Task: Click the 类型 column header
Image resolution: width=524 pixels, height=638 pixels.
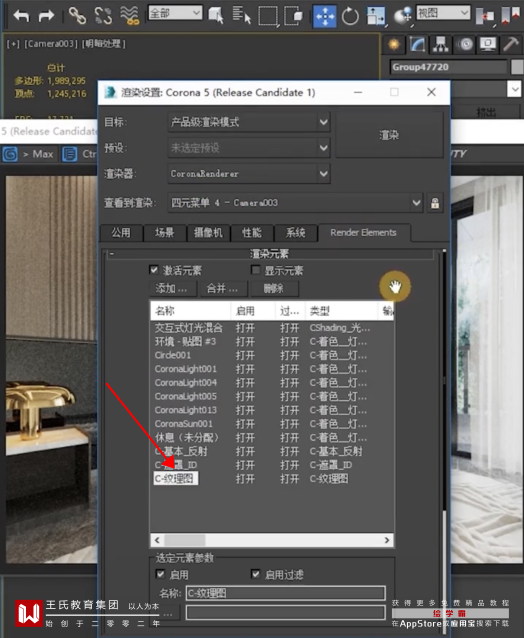Action: [341, 311]
